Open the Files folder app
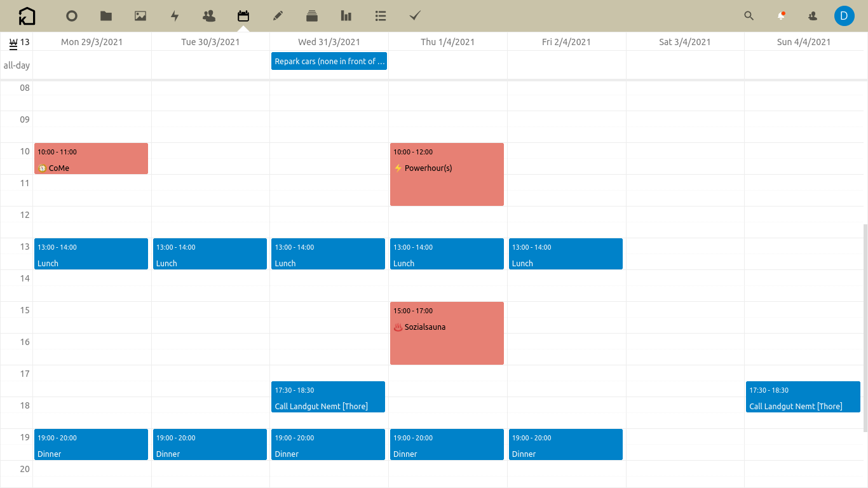This screenshot has width=868, height=488. (x=106, y=16)
